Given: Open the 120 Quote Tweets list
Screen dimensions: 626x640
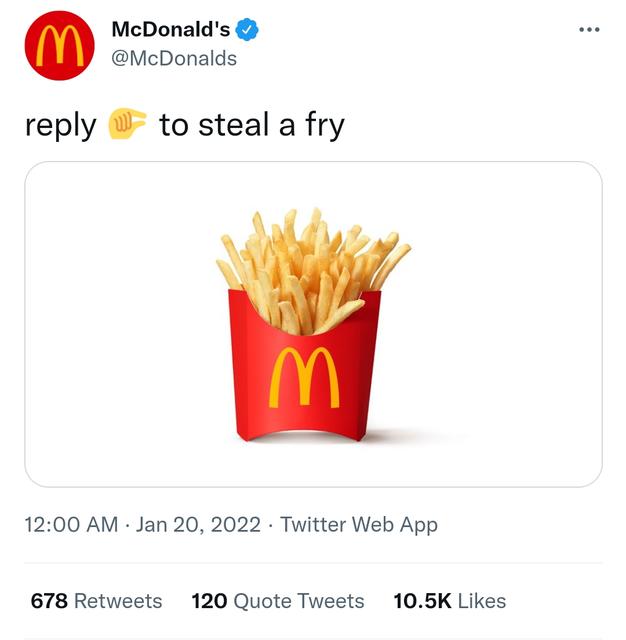Looking at the screenshot, I should pos(277,601).
